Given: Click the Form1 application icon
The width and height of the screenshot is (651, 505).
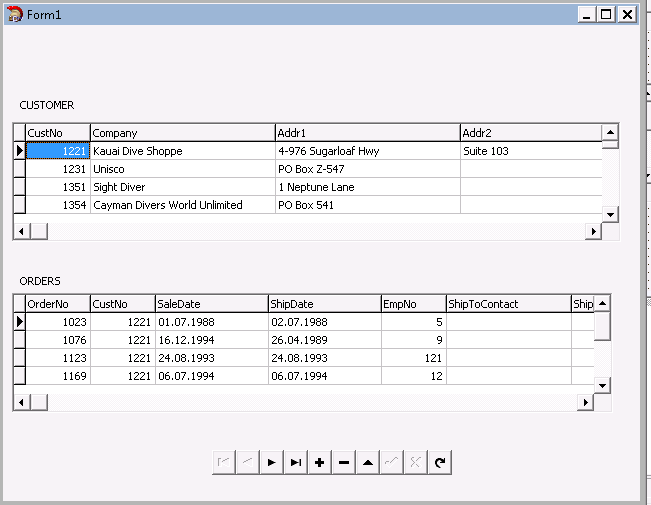Looking at the screenshot, I should 15,15.
